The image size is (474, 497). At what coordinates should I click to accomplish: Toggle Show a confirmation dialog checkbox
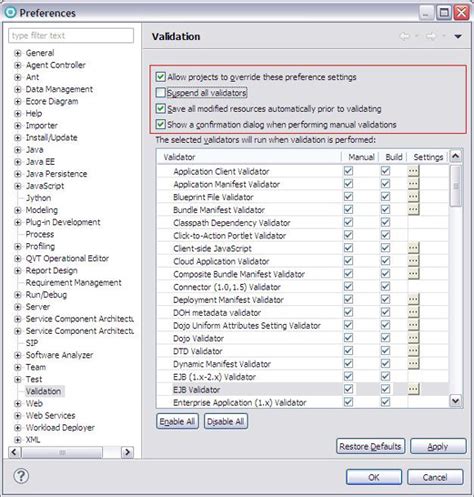pyautogui.click(x=160, y=124)
